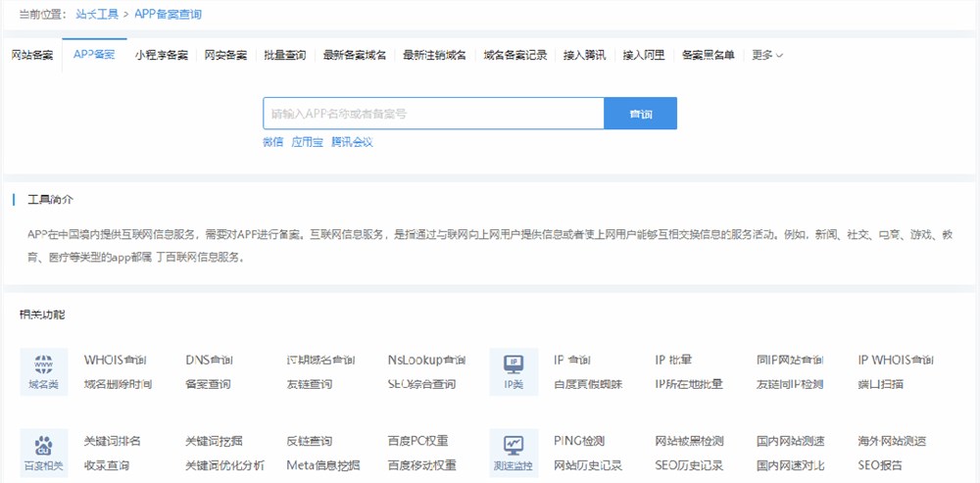This screenshot has height=483, width=980.
Task: Open the 小程序备案 tab
Action: coord(162,55)
